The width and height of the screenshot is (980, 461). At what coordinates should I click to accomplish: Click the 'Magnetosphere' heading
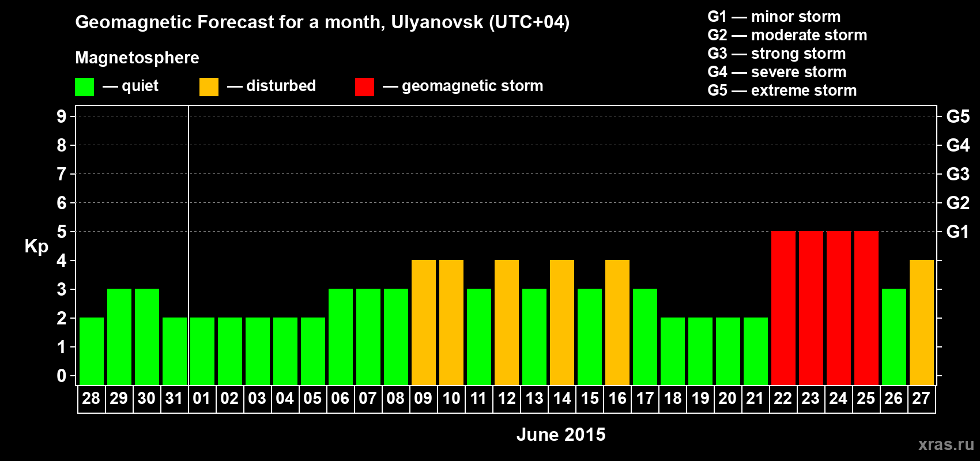point(137,58)
